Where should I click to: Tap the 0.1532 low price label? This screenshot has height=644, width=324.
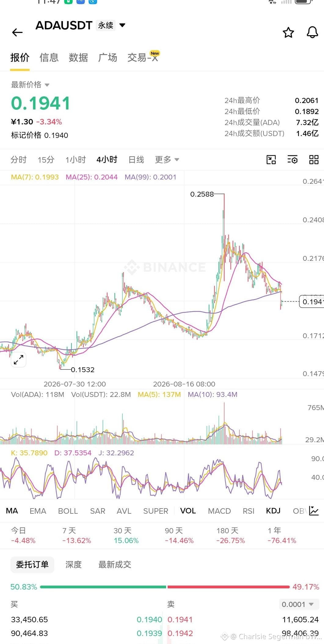(83, 370)
